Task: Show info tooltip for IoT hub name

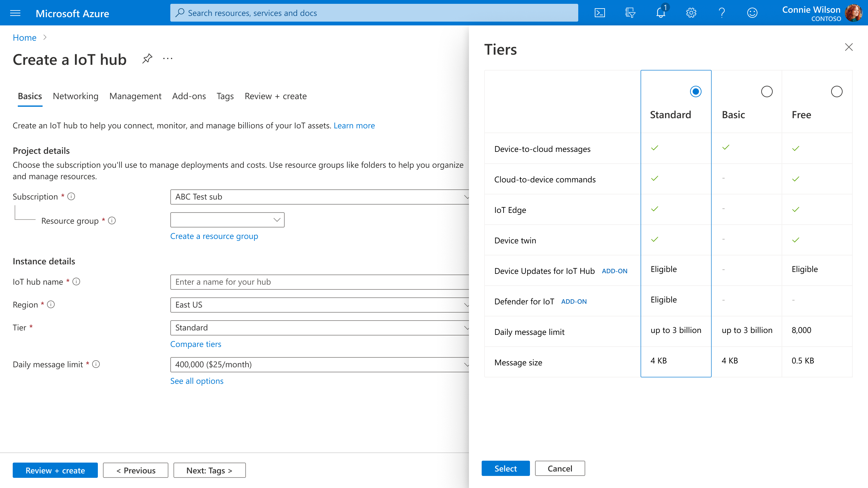Action: pyautogui.click(x=77, y=281)
